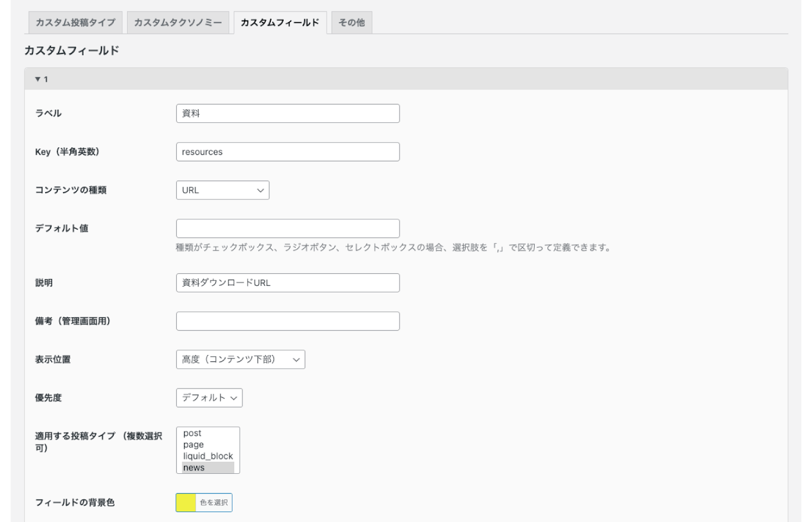Screen dimensions: 812x522
Task: Click the 色を選択 button
Action: 213,503
